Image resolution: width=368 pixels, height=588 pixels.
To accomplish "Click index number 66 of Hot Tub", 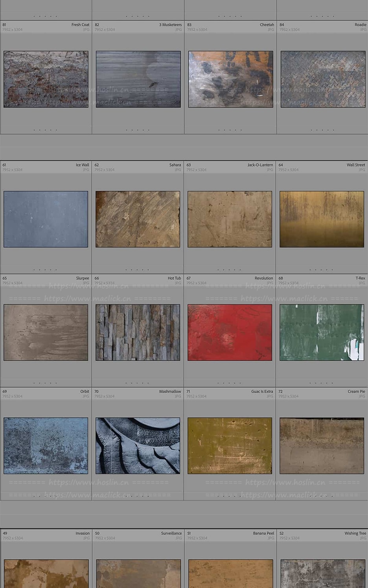I will point(97,278).
